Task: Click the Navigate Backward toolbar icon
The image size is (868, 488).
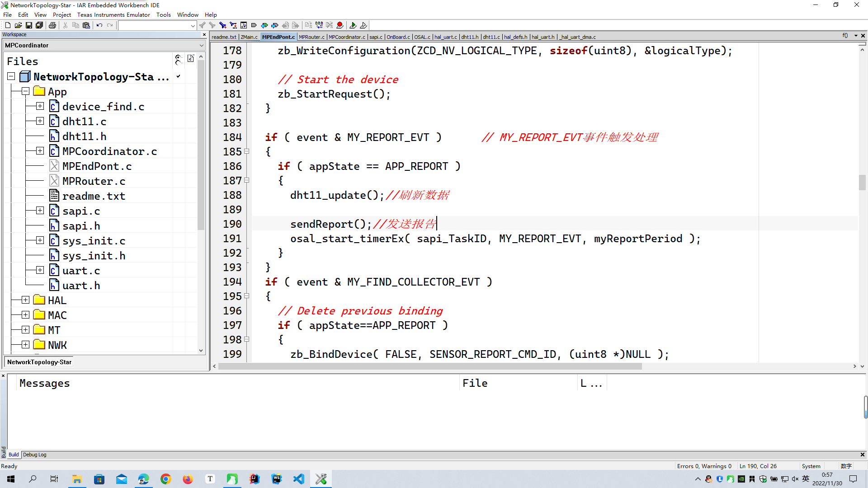Action: [285, 25]
